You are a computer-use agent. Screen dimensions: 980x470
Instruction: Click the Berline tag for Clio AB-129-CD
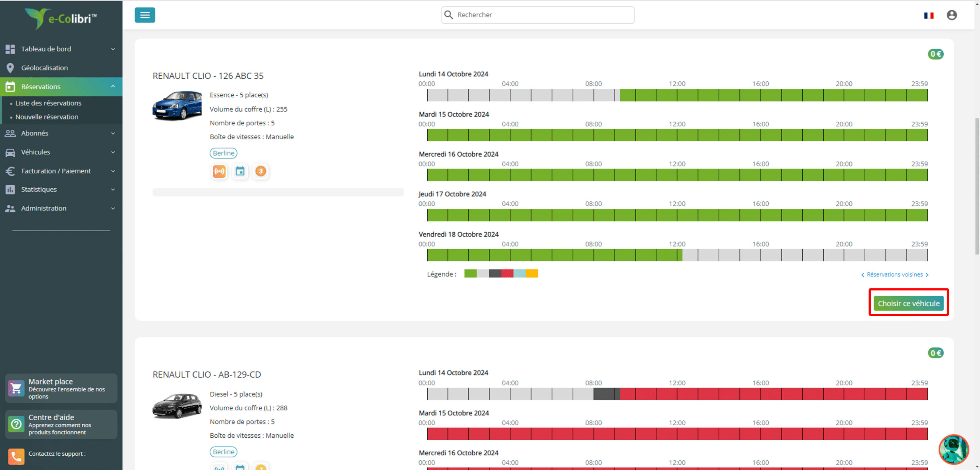click(223, 452)
